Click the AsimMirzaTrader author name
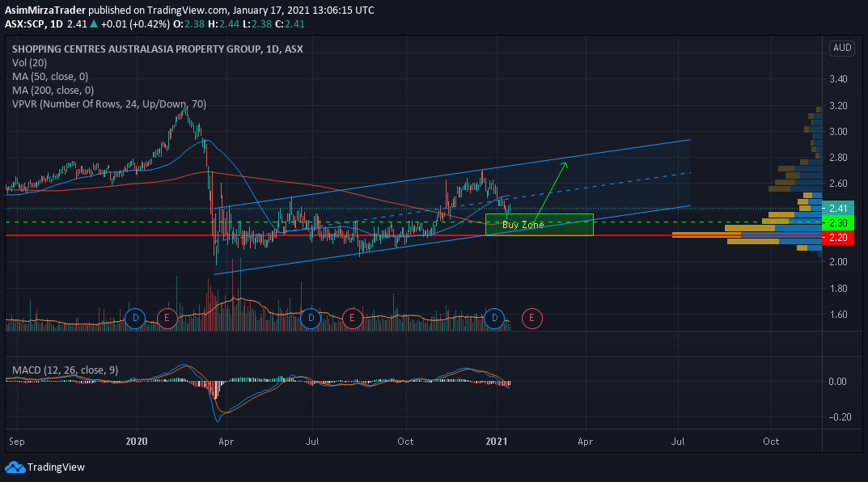Image resolution: width=868 pixels, height=482 pixels. point(44,10)
